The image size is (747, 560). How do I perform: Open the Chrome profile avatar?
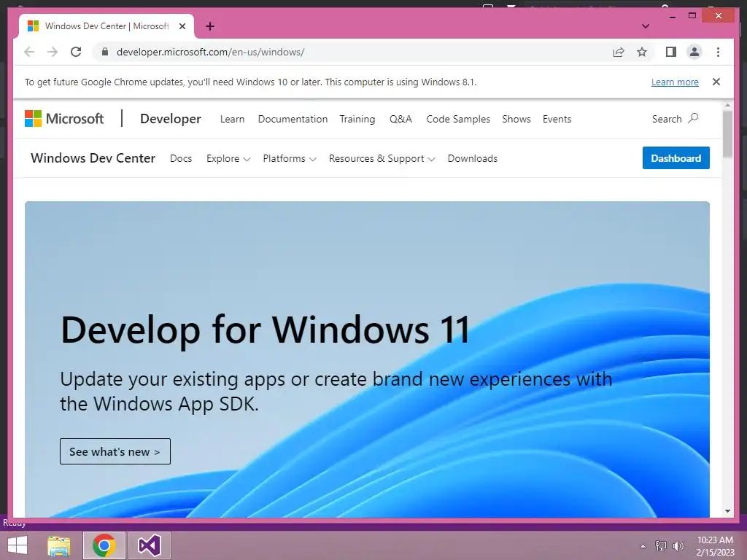click(694, 52)
